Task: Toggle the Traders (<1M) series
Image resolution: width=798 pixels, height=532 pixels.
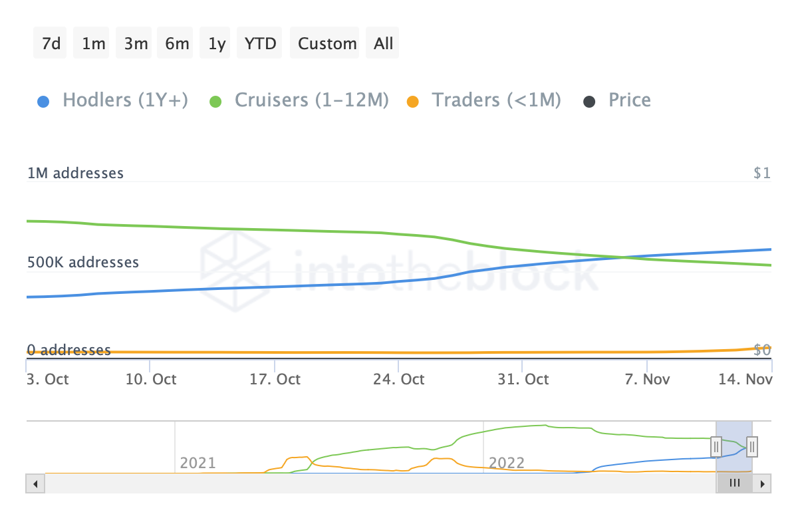Action: (x=496, y=100)
